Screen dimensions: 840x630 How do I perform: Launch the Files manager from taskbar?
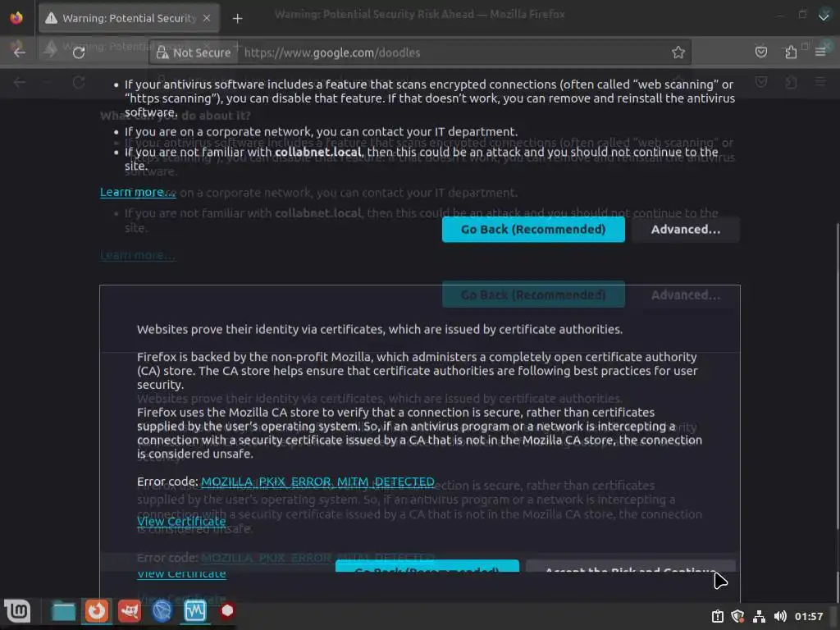coord(63,610)
